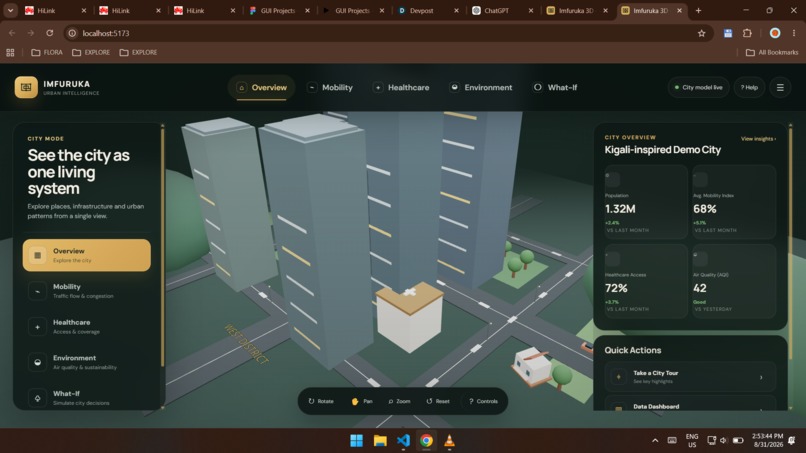Click the 68% mobility index value
Screen dimensions: 806x453
click(704, 209)
